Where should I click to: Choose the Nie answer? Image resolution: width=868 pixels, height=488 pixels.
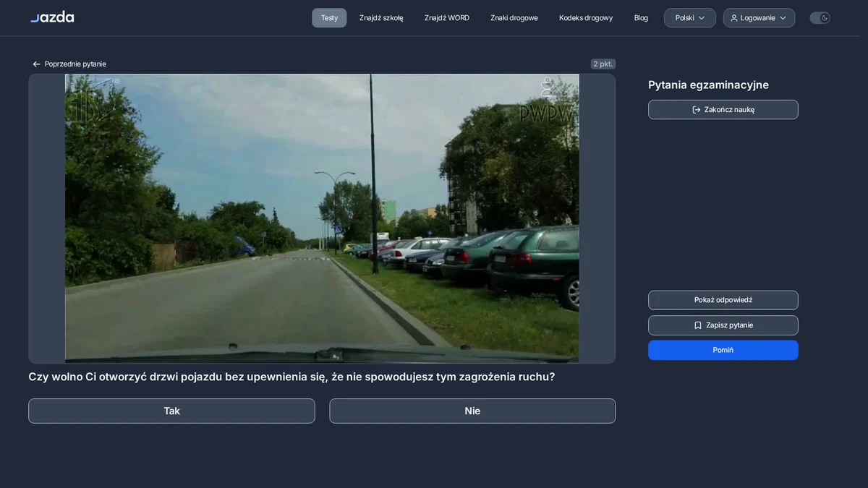click(472, 411)
